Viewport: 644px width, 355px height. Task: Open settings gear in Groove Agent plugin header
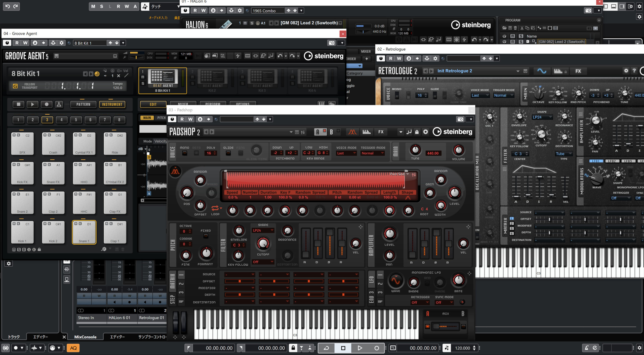[x=62, y=43]
